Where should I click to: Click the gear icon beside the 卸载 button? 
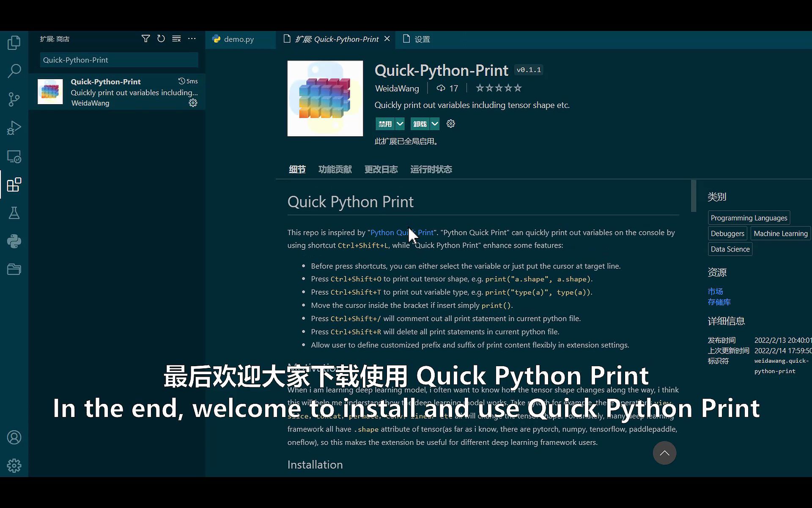(x=450, y=124)
